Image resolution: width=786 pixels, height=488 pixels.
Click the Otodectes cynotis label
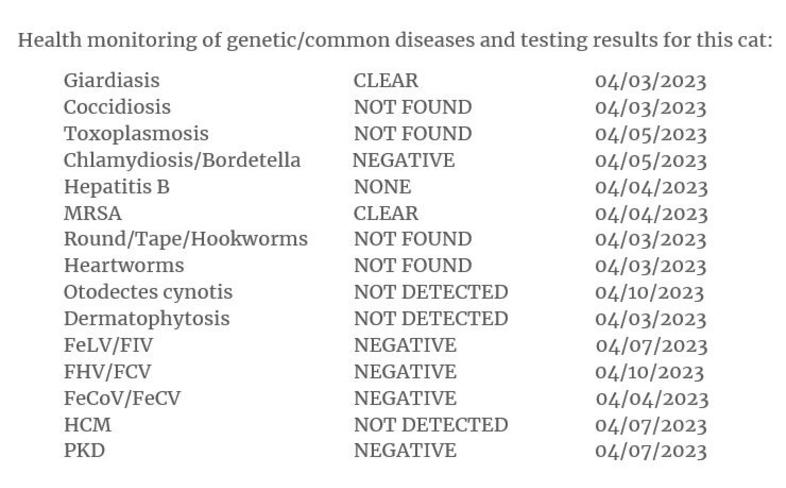(x=148, y=292)
